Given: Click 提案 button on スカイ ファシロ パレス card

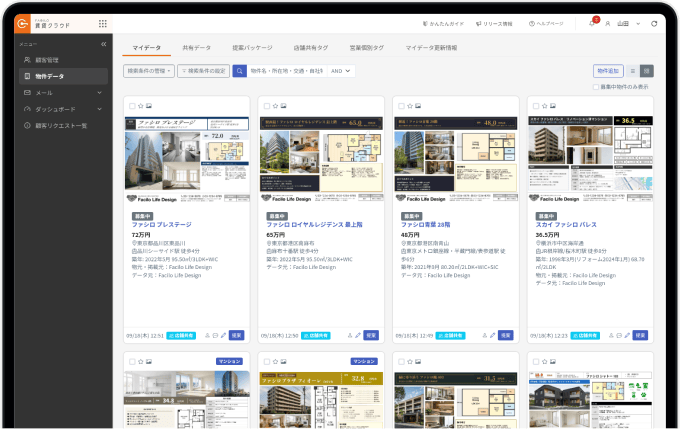Looking at the screenshot, I should [640, 335].
